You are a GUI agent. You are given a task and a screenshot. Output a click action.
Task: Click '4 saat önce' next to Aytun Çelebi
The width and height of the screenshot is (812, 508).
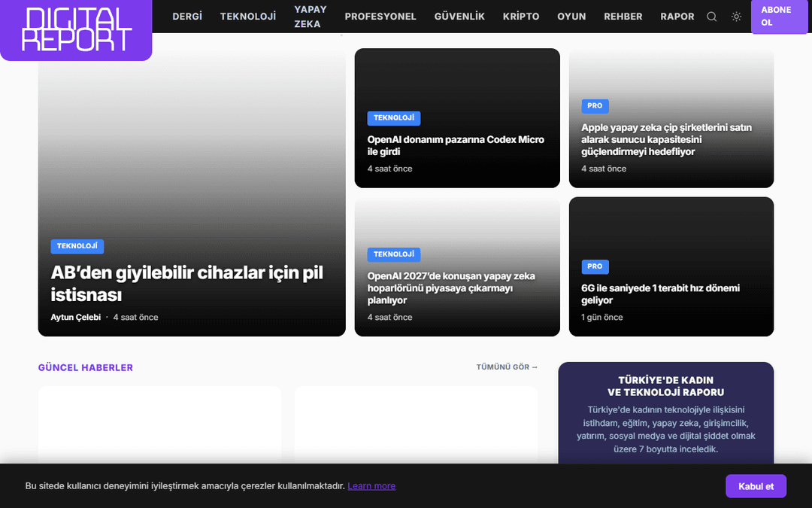point(135,318)
